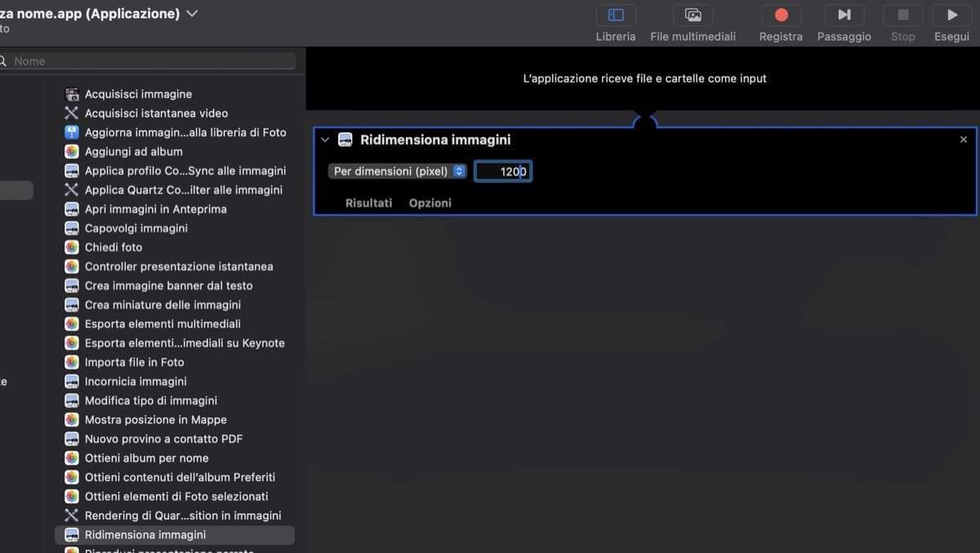Viewport: 980px width, 553px height.
Task: Switch to the Opzioni tab
Action: coord(430,203)
